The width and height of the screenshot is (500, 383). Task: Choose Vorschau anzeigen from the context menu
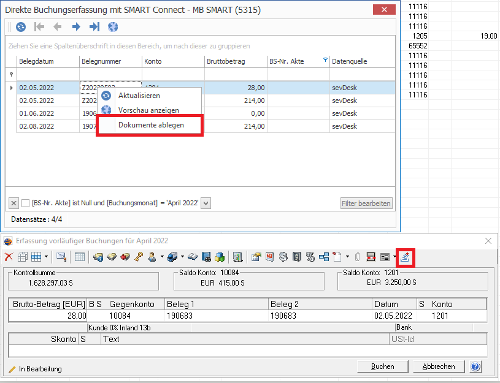click(x=148, y=110)
